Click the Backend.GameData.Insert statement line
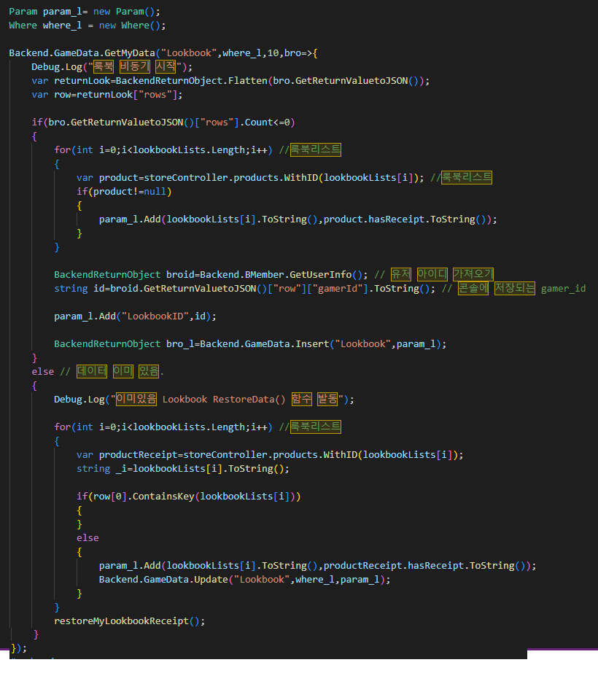This screenshot has width=598, height=700. tap(250, 343)
